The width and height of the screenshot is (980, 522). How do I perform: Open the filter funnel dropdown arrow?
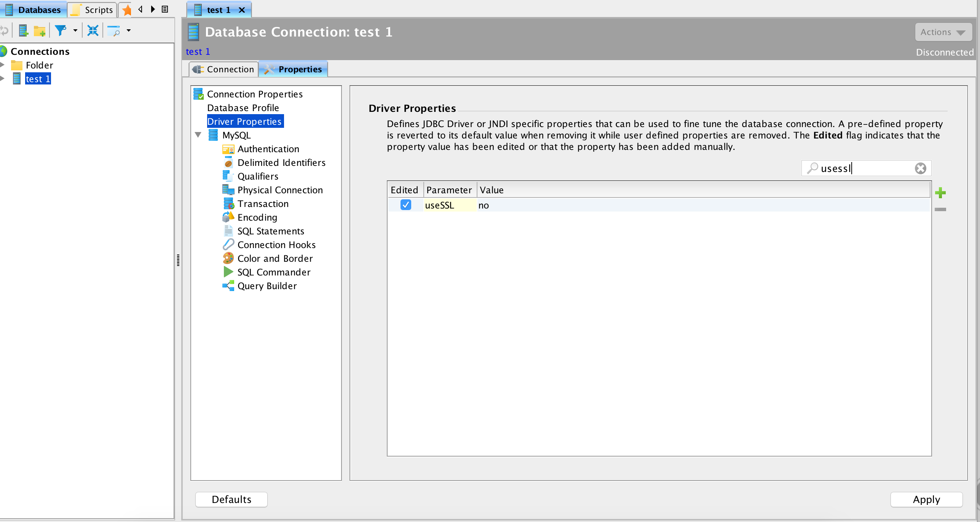[75, 30]
